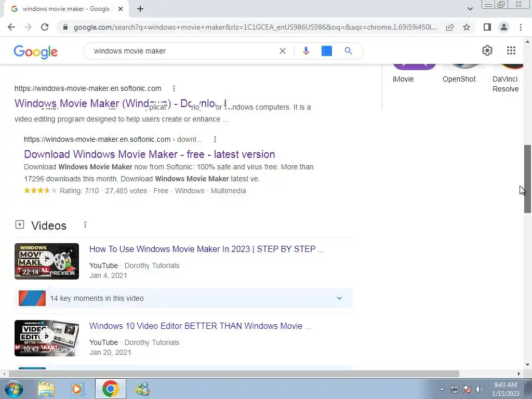
Task: Open the Google apps grid
Action: [511, 50]
